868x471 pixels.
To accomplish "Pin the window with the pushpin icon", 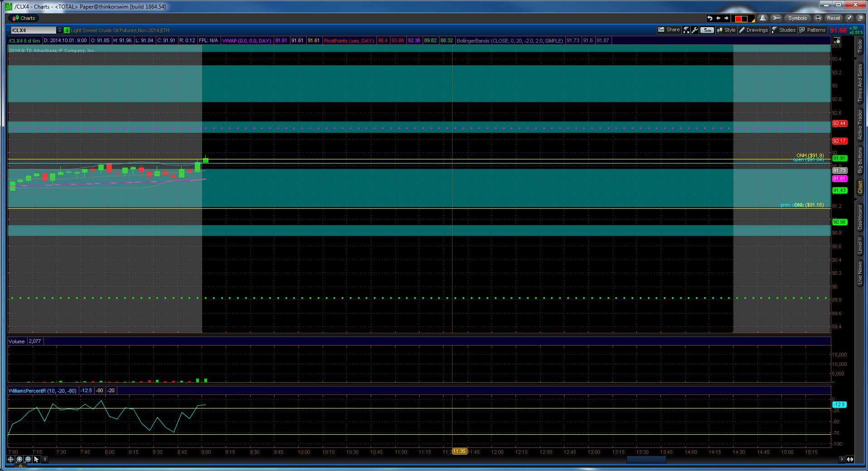I will pyautogui.click(x=849, y=18).
